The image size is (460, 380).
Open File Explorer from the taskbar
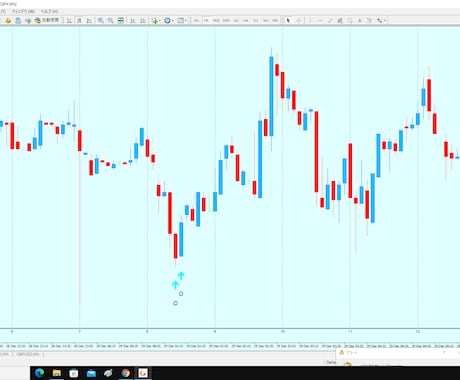pyautogui.click(x=57, y=373)
